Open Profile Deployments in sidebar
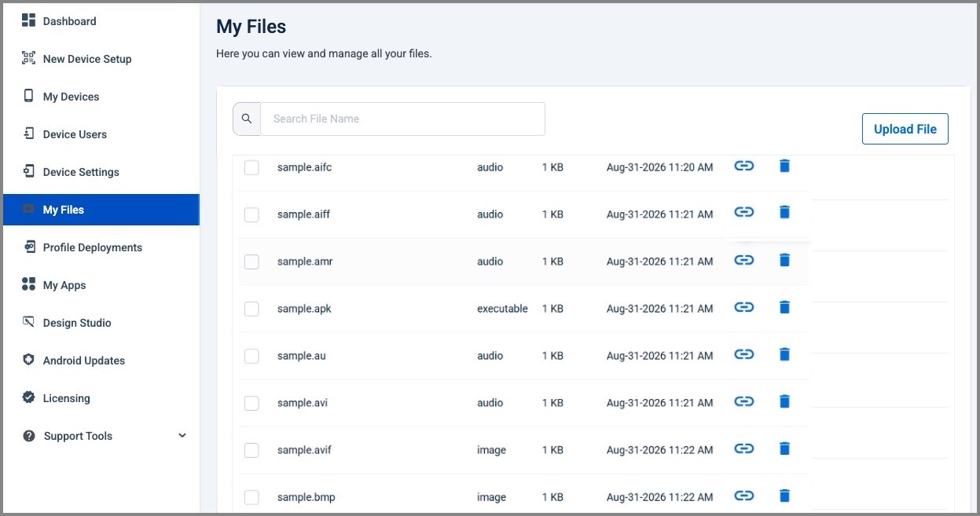 point(92,247)
